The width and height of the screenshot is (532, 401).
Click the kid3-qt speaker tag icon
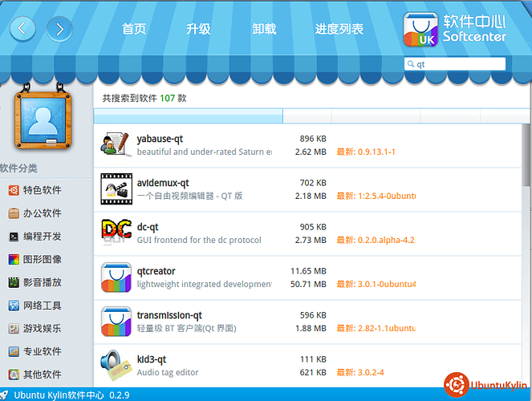tap(116, 365)
